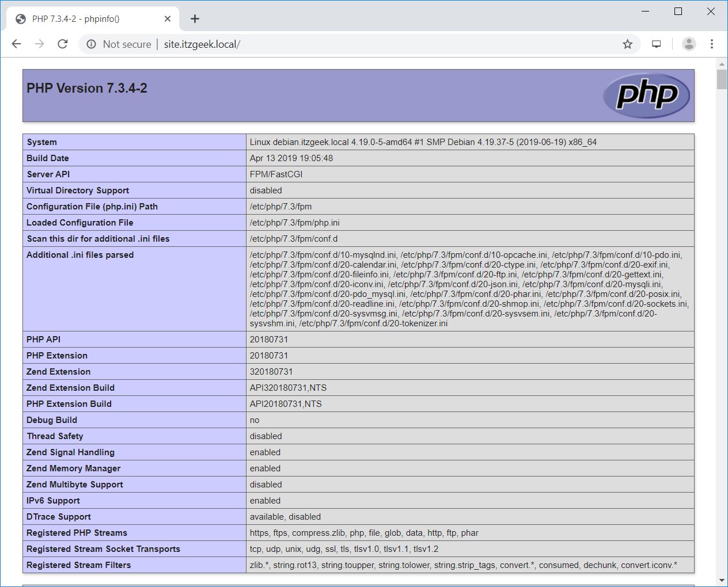Go forward with the forward arrow
728x587 pixels.
tap(39, 44)
